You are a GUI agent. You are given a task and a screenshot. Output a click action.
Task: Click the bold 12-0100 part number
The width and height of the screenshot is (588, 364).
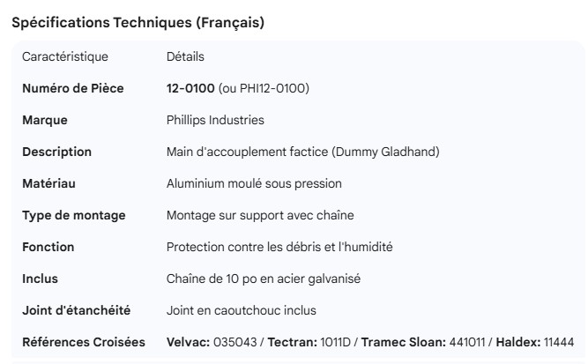tap(190, 88)
